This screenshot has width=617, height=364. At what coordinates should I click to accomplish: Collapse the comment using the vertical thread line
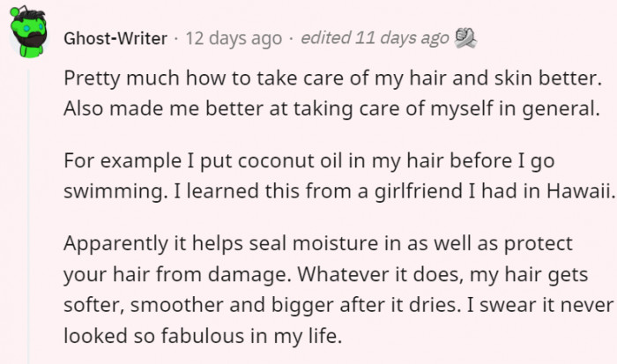(x=28, y=220)
